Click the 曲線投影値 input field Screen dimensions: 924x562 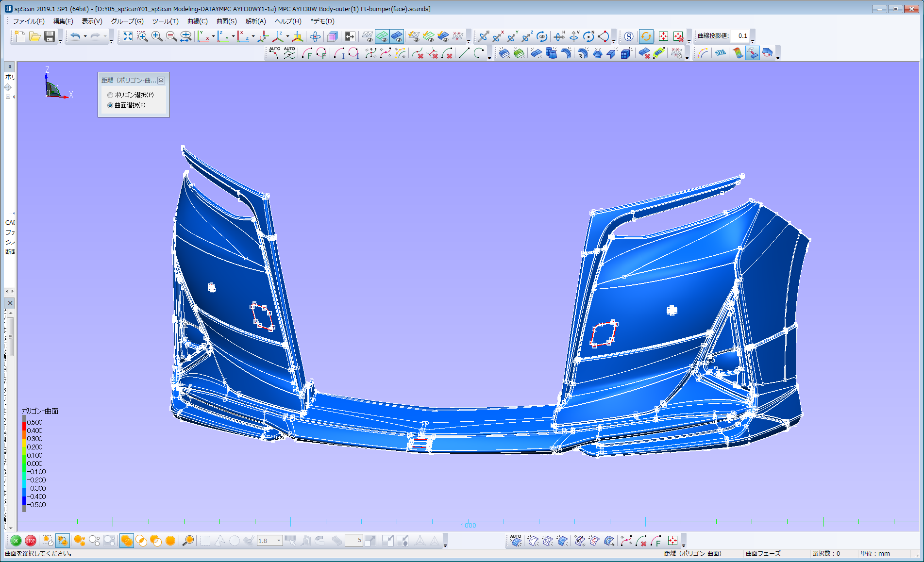(x=741, y=36)
